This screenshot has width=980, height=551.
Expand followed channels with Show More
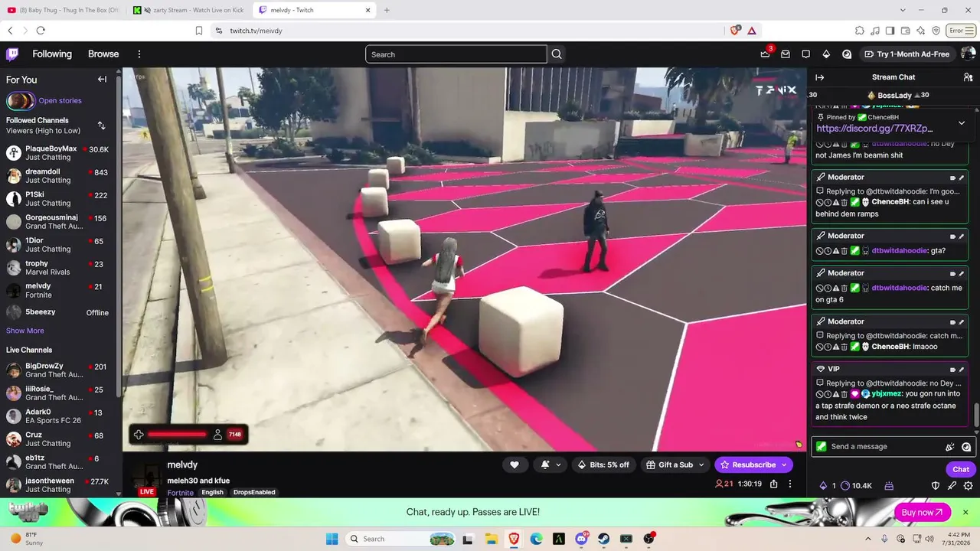(25, 331)
